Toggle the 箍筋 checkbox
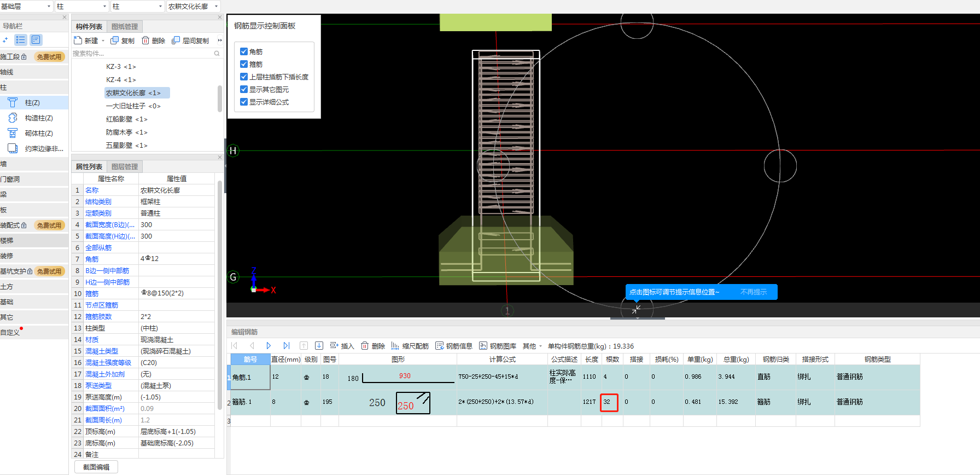Viewport: 980px width, 475px height. (244, 64)
